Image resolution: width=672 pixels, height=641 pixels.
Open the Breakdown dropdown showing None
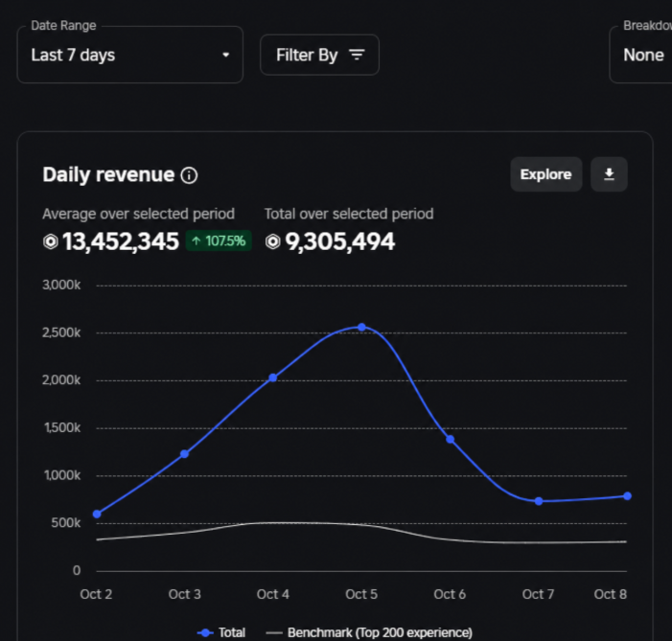point(640,55)
